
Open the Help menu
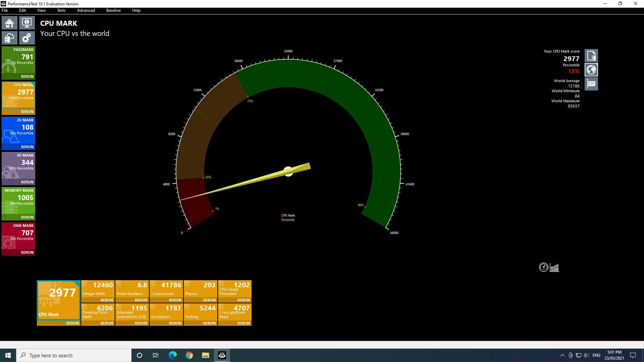pyautogui.click(x=136, y=10)
